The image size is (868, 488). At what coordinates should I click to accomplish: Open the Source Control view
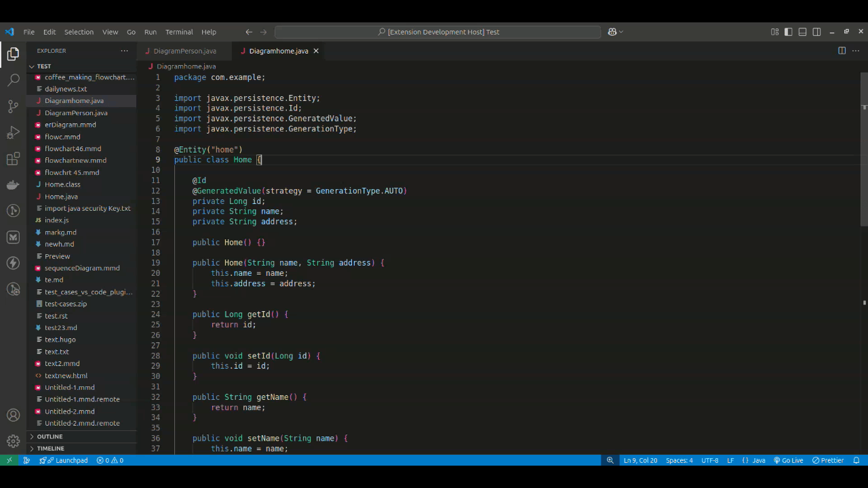pos(13,106)
